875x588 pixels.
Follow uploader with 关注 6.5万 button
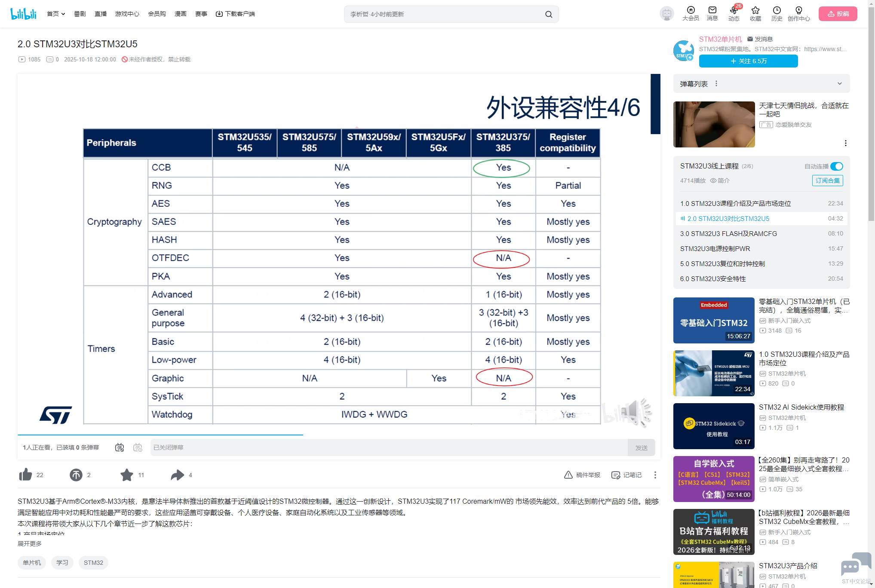[749, 61]
